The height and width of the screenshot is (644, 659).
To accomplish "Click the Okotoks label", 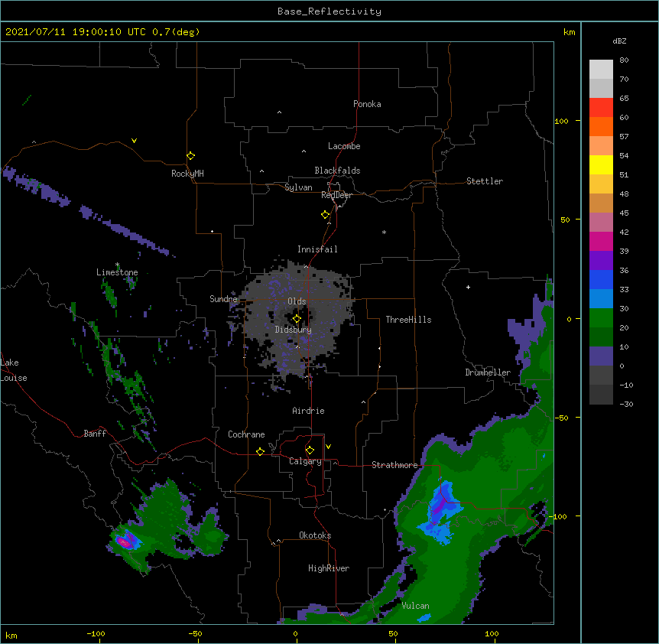I will (x=315, y=535).
